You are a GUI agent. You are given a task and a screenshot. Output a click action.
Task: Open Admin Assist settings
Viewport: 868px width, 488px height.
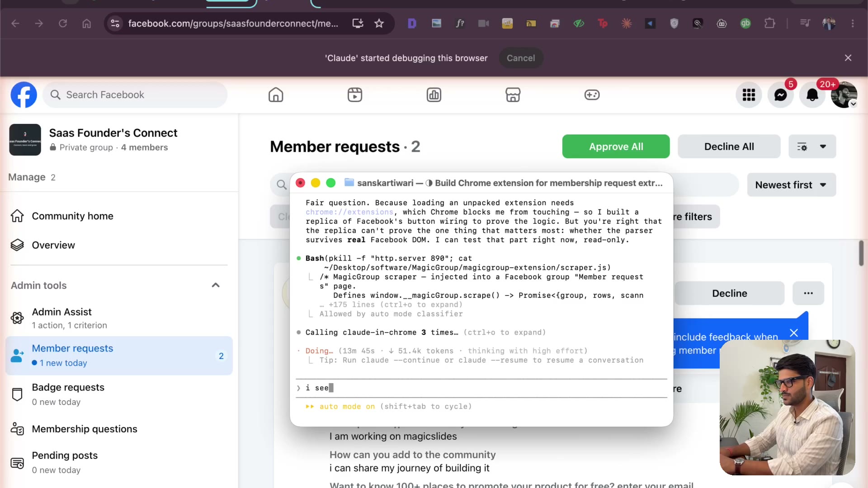(x=119, y=318)
